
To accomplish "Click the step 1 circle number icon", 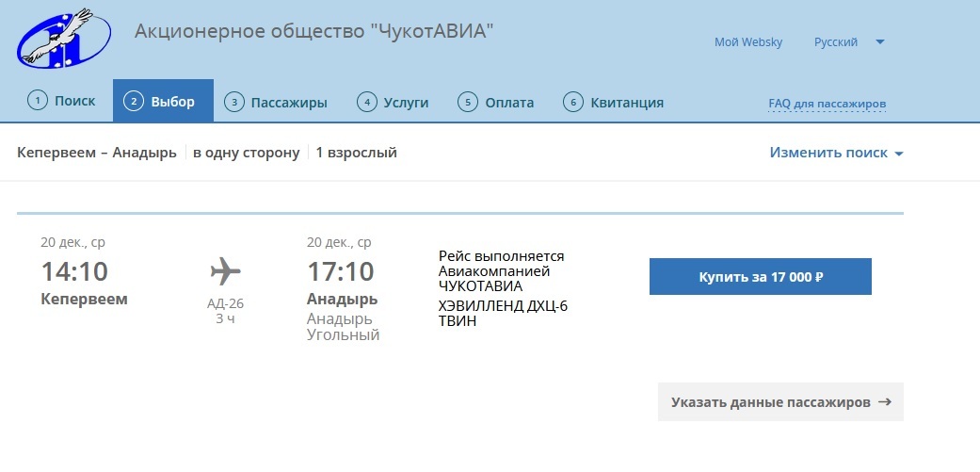I will [x=38, y=101].
